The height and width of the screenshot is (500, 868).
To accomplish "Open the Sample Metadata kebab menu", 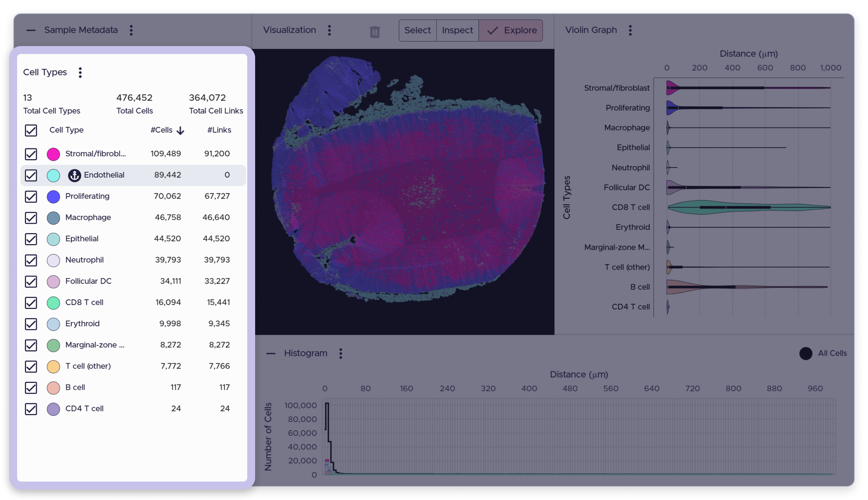I will coord(131,30).
